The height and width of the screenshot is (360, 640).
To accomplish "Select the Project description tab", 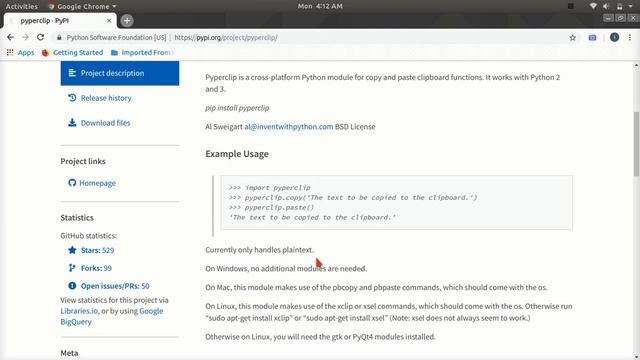I will tap(120, 73).
